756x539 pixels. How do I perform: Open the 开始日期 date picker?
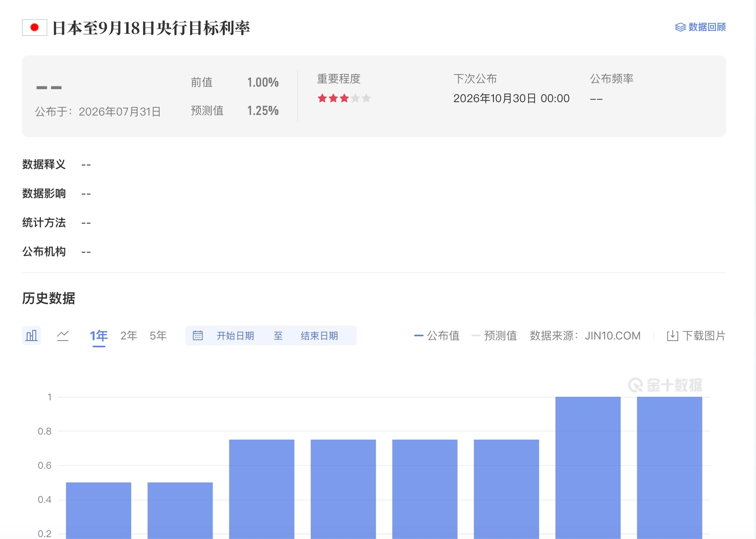[x=235, y=335]
